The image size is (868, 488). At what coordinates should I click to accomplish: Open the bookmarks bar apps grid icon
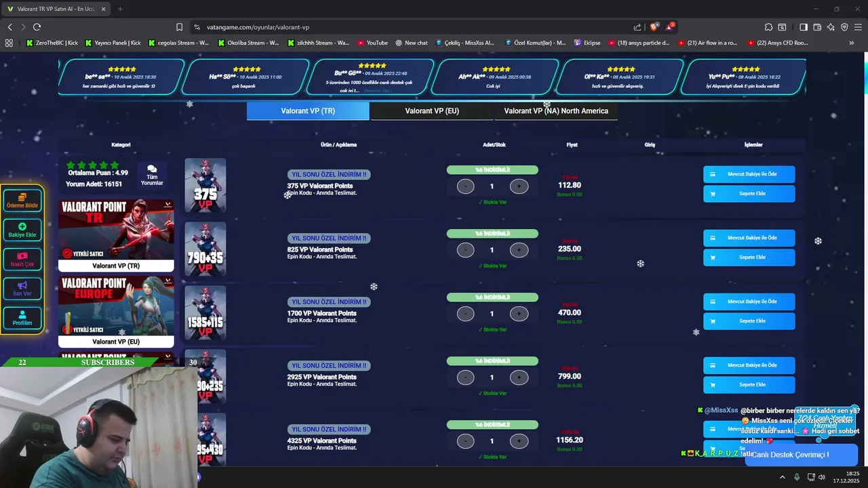click(9, 43)
